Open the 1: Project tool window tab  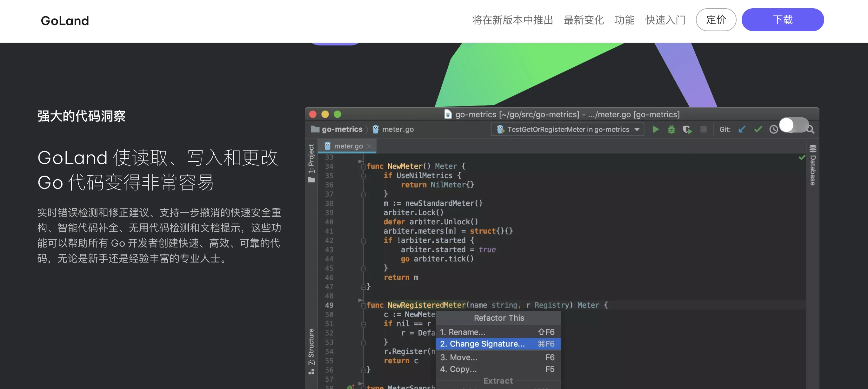coord(311,159)
